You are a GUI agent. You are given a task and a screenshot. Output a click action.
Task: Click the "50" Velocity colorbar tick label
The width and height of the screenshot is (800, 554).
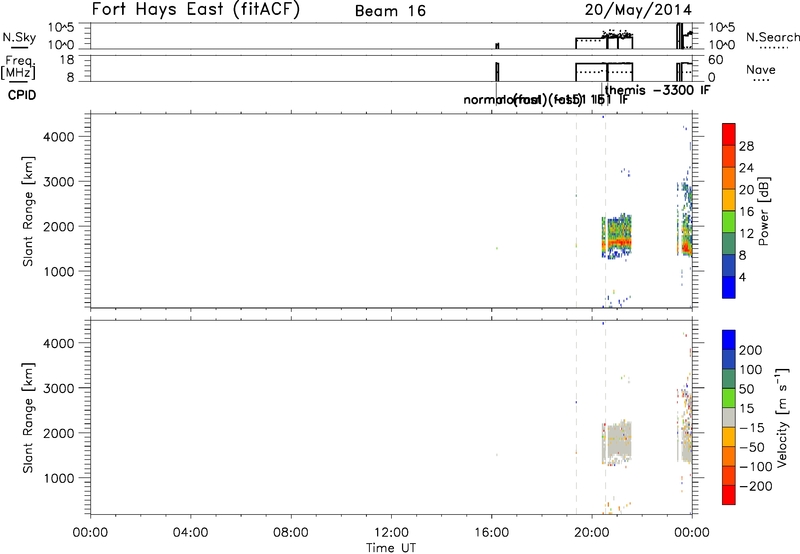click(x=746, y=389)
